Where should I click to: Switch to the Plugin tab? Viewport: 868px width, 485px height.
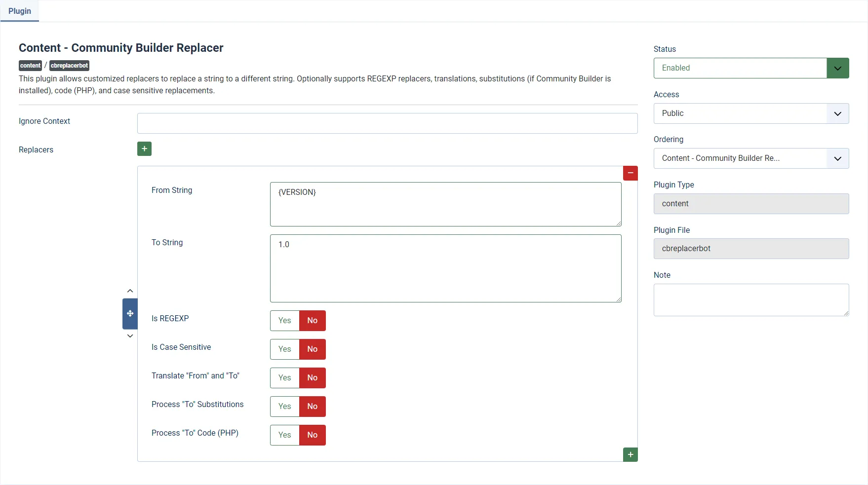pos(20,11)
